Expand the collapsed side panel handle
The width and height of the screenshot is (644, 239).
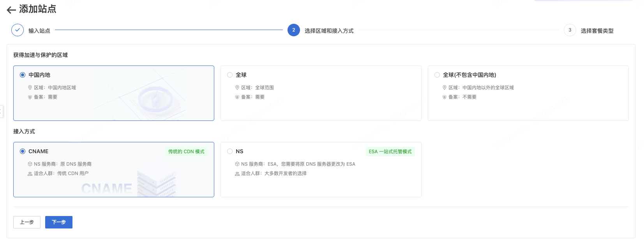tap(2, 112)
